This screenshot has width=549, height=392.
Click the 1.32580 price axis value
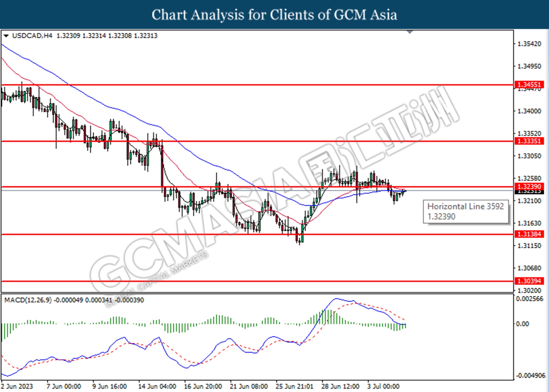click(529, 178)
